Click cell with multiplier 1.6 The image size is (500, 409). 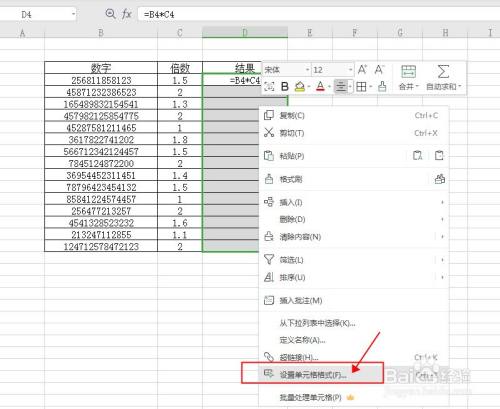tap(180, 223)
